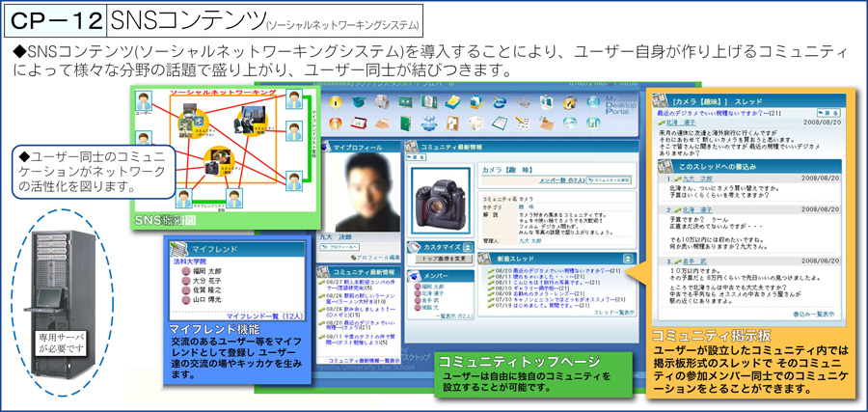868x412 pixels.
Task: Open the 07/30 キャノンとニコン thread
Action: (560, 299)
